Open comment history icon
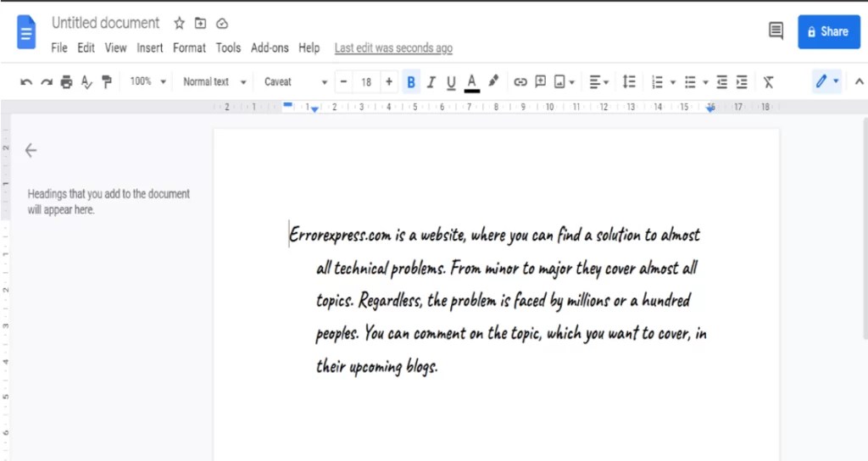This screenshot has height=461, width=868. pos(776,31)
